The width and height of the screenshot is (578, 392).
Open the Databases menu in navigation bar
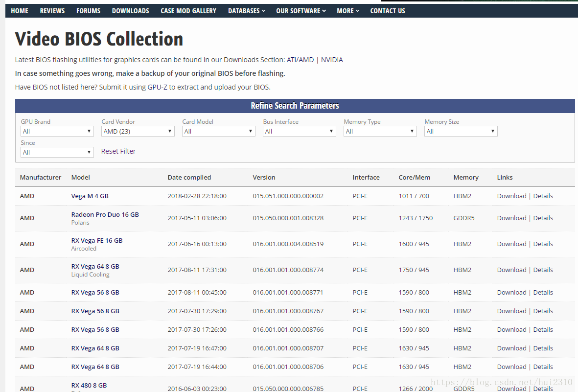click(x=246, y=11)
